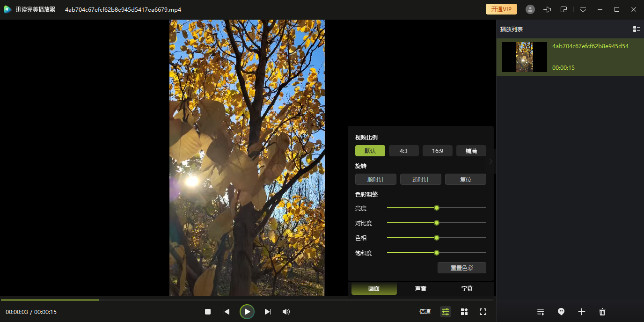Screen dimensions: 644x322
Task: Delete items with the trash icon
Action: [602, 312]
